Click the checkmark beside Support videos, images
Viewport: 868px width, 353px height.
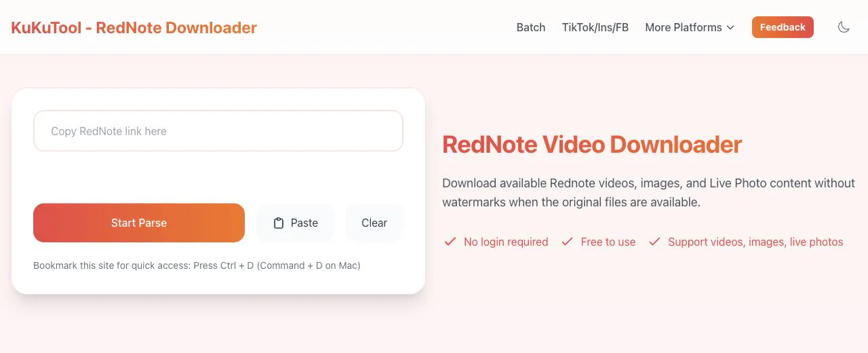click(x=654, y=242)
